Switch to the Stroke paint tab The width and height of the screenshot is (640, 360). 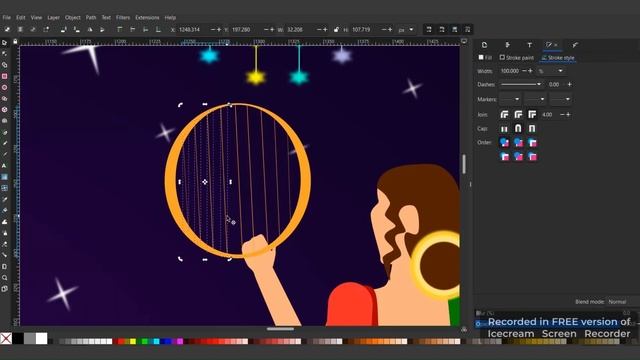pos(516,58)
